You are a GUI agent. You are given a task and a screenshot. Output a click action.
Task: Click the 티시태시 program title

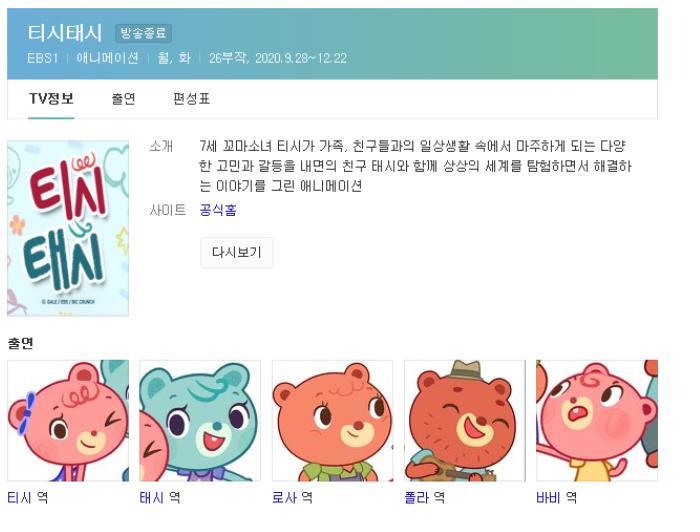[65, 33]
